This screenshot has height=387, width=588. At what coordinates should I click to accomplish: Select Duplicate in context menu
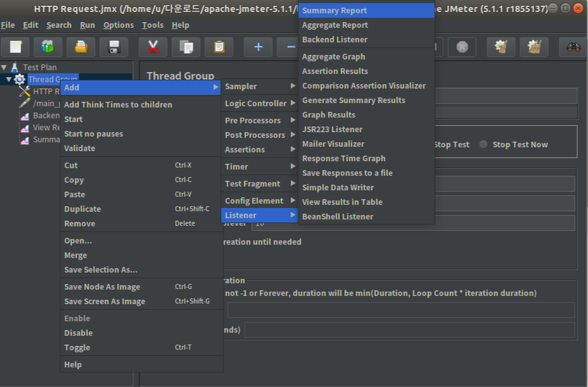(141, 209)
